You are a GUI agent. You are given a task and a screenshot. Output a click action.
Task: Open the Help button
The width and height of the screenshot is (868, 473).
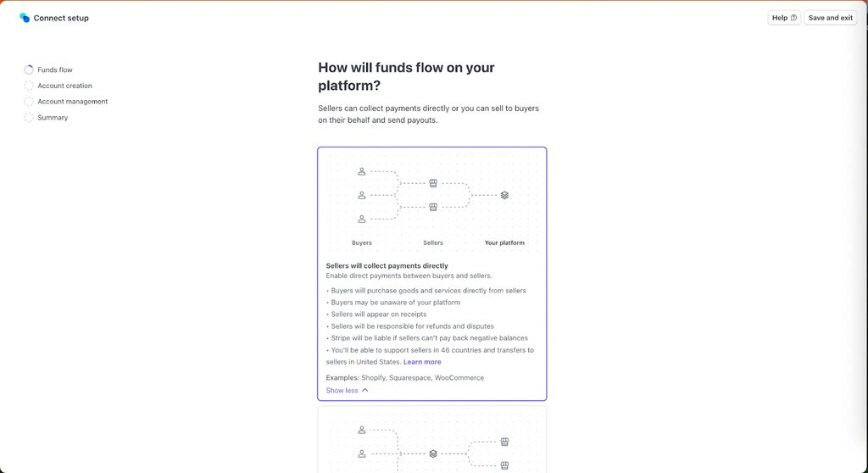click(783, 18)
